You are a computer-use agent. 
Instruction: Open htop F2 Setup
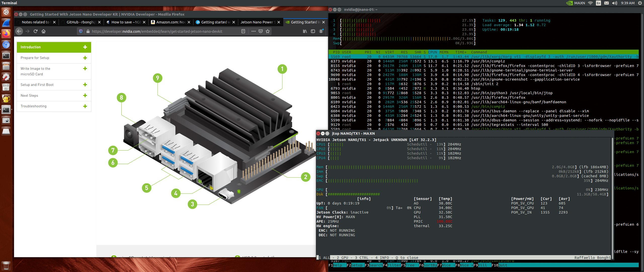tap(355, 265)
